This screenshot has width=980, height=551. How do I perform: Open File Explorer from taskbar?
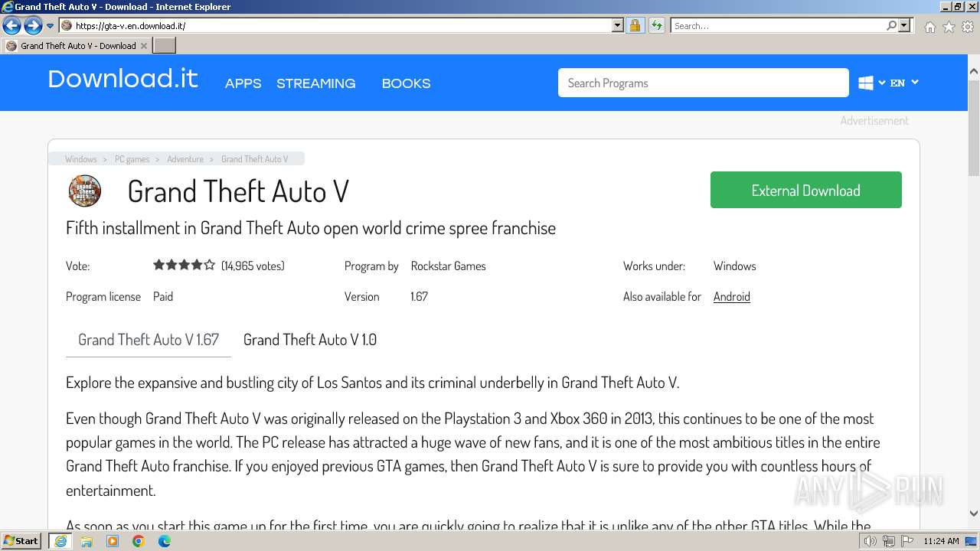(87, 541)
